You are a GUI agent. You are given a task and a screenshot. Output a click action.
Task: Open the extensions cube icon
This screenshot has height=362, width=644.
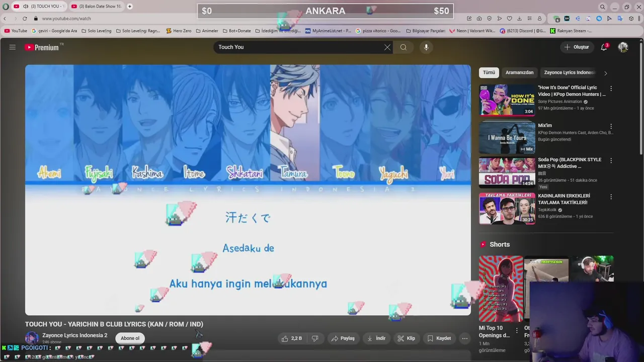tap(631, 19)
